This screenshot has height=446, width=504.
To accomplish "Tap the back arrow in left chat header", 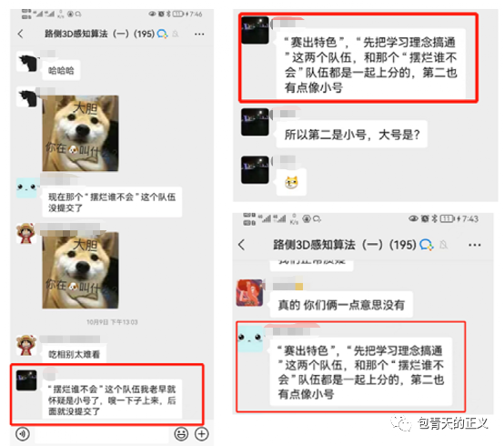I will (x=21, y=34).
